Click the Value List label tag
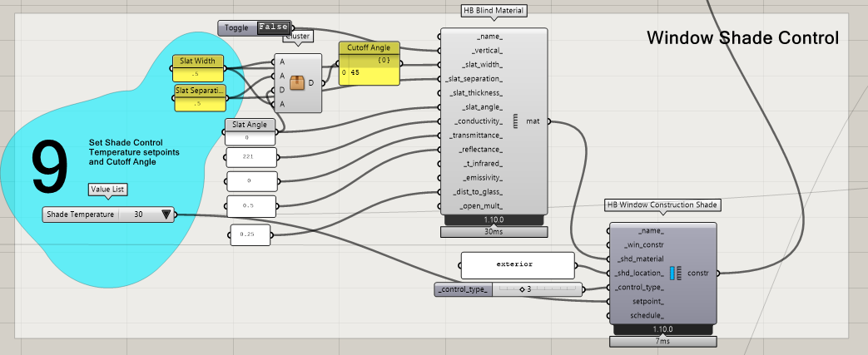The height and width of the screenshot is (355, 868). click(108, 190)
